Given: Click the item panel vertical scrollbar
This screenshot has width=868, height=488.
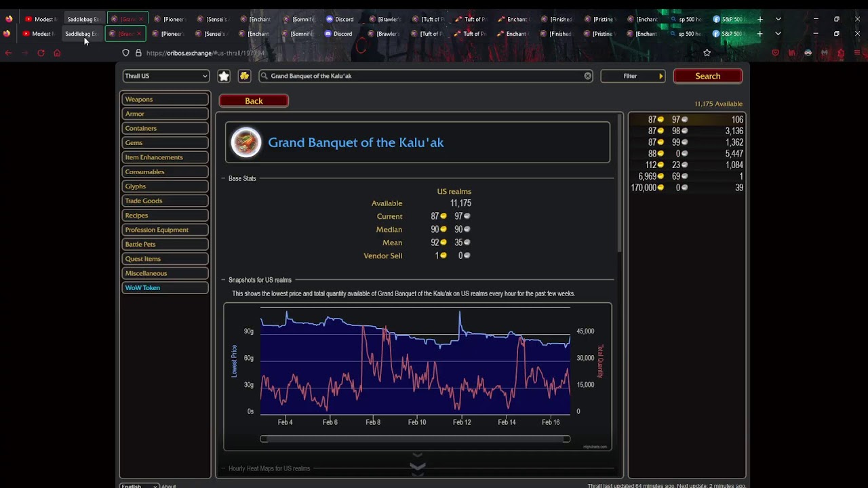Looking at the screenshot, I should 620,184.
